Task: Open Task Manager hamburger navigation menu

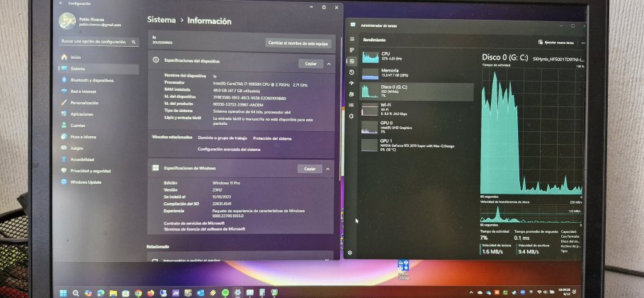Action: pos(351,39)
